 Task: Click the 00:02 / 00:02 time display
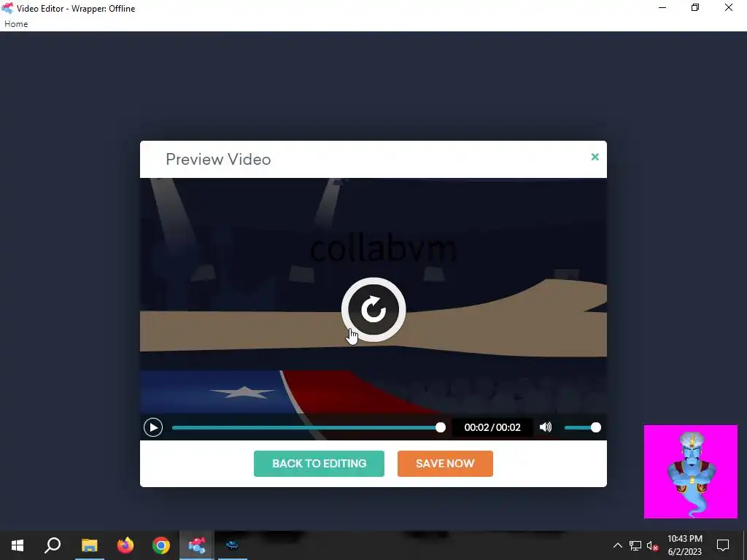click(492, 427)
